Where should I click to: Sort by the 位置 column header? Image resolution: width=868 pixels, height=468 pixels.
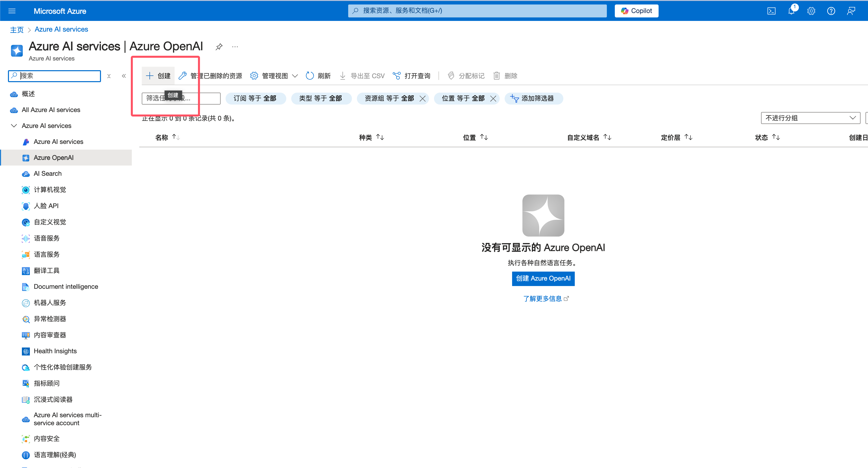coord(476,137)
